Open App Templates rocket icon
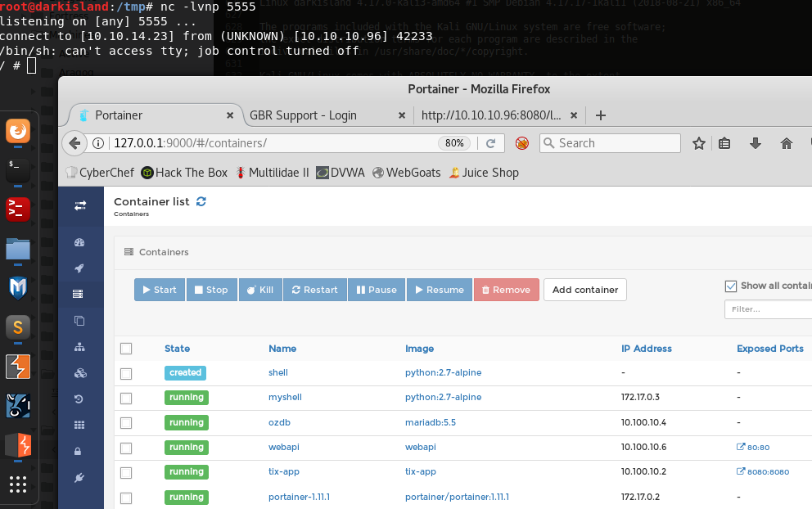The height and width of the screenshot is (509, 812). pos(79,268)
